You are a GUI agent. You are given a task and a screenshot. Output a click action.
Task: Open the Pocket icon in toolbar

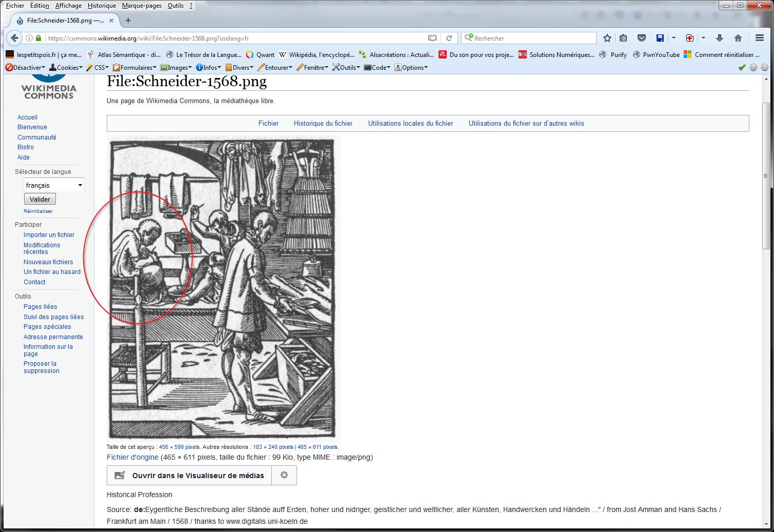click(x=641, y=38)
